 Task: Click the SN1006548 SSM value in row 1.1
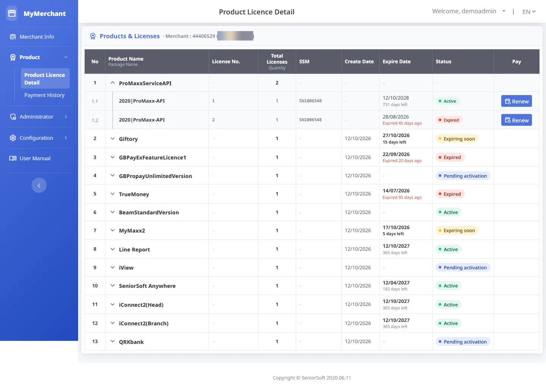click(x=311, y=101)
